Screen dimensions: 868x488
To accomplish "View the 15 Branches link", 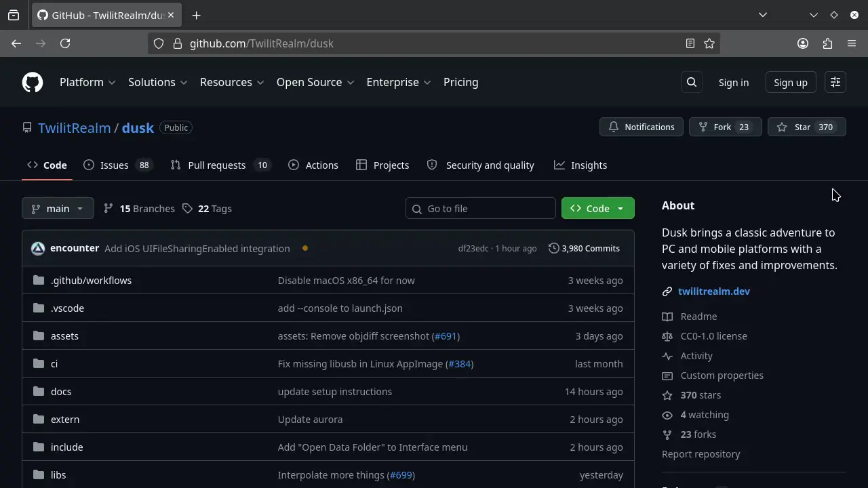I will click(x=139, y=209).
